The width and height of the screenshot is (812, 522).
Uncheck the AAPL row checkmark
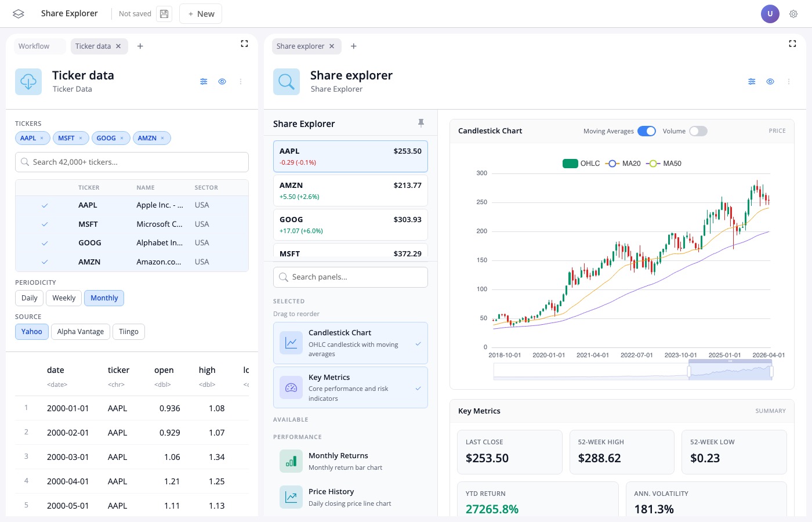click(x=45, y=205)
